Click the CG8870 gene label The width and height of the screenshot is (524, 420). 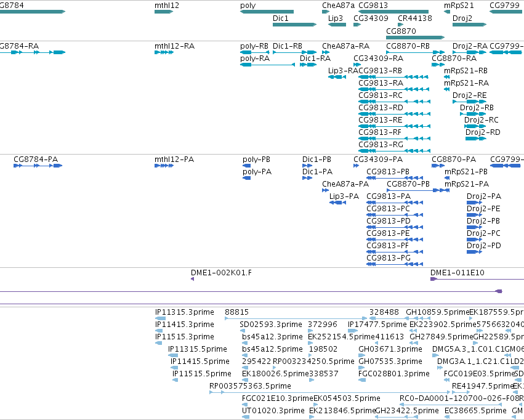401,31
